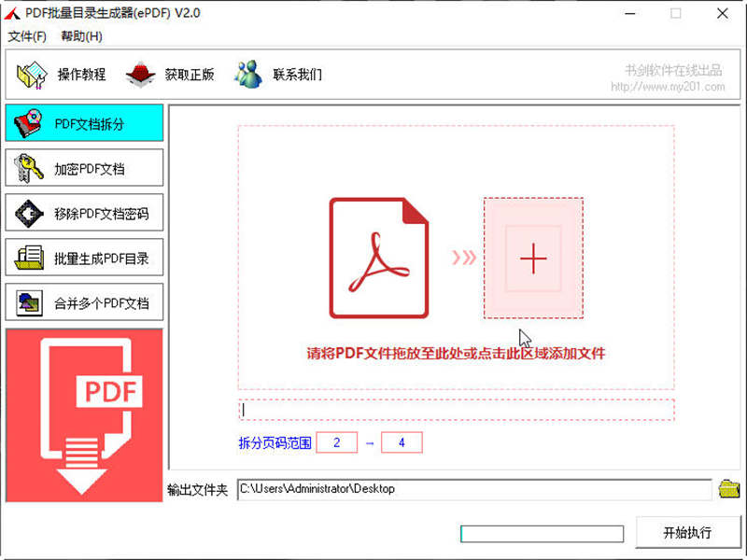Click the yellow folder browse icon
This screenshot has width=747, height=560.
coord(728,488)
